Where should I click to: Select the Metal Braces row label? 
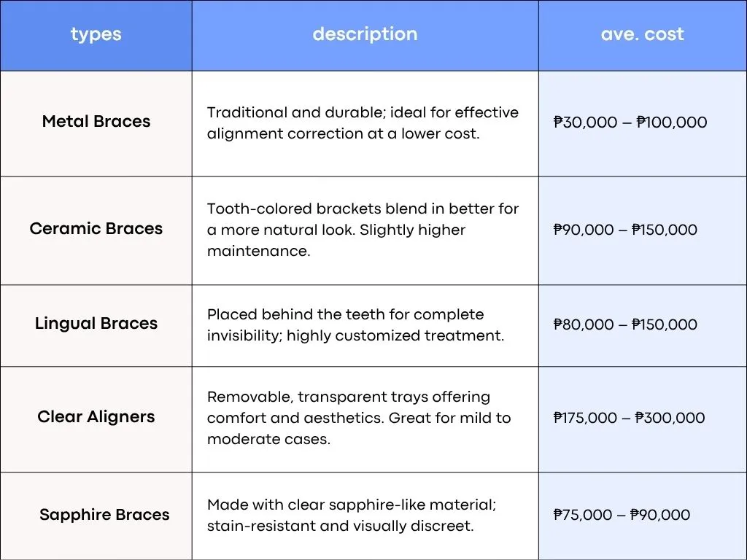point(96,122)
